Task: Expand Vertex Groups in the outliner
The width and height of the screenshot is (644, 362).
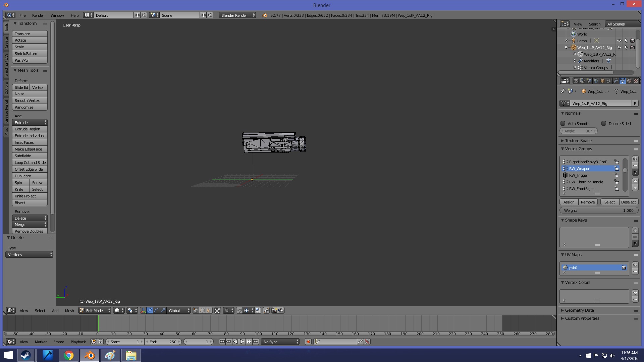Action: click(x=575, y=68)
